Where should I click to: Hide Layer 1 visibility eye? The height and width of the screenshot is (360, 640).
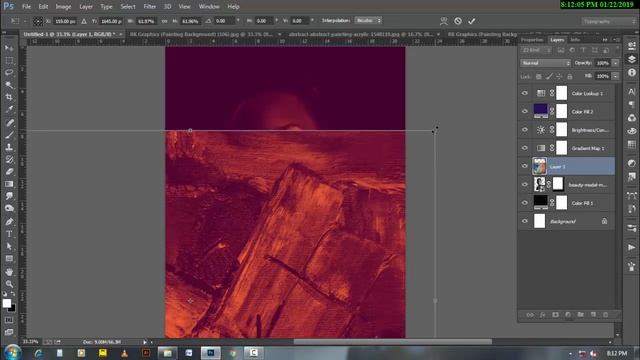[525, 166]
